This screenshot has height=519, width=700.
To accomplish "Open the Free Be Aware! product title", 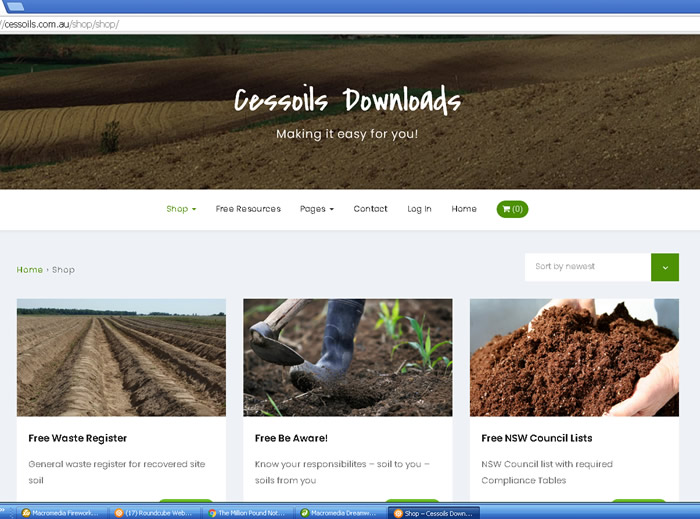I will click(x=291, y=438).
